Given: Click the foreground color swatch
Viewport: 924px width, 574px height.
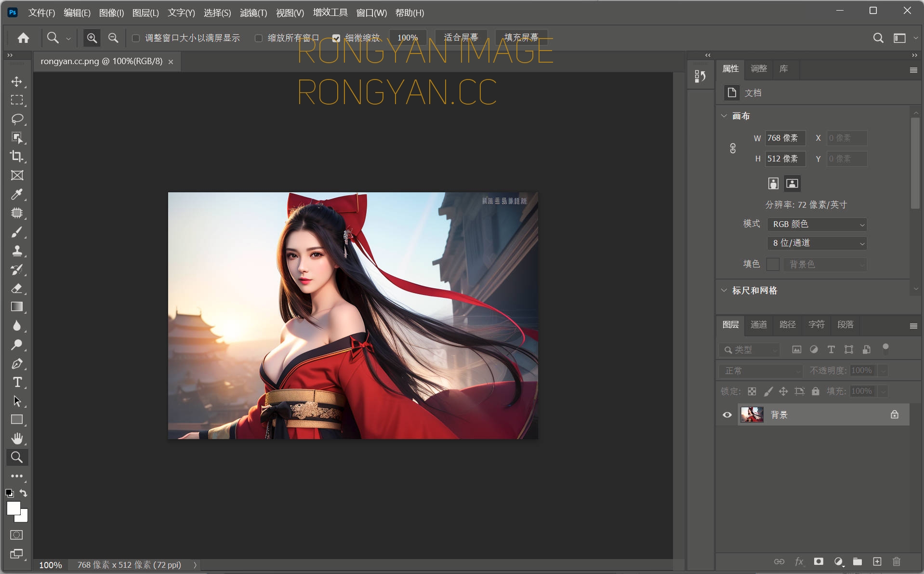Looking at the screenshot, I should [13, 508].
